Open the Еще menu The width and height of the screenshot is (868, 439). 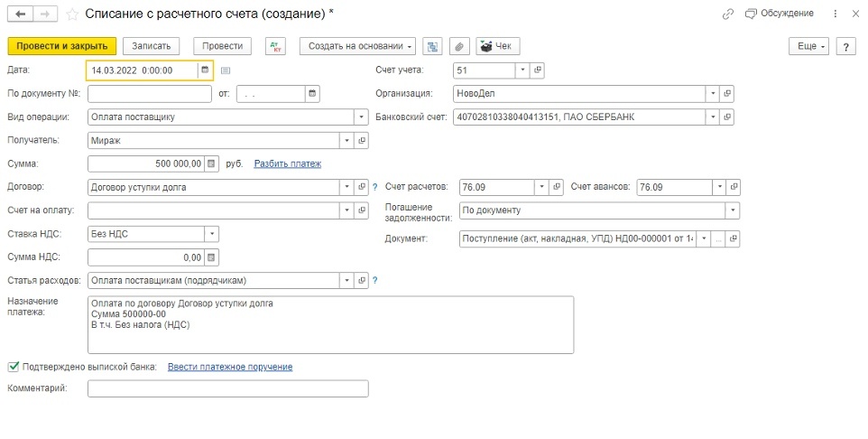(x=808, y=46)
